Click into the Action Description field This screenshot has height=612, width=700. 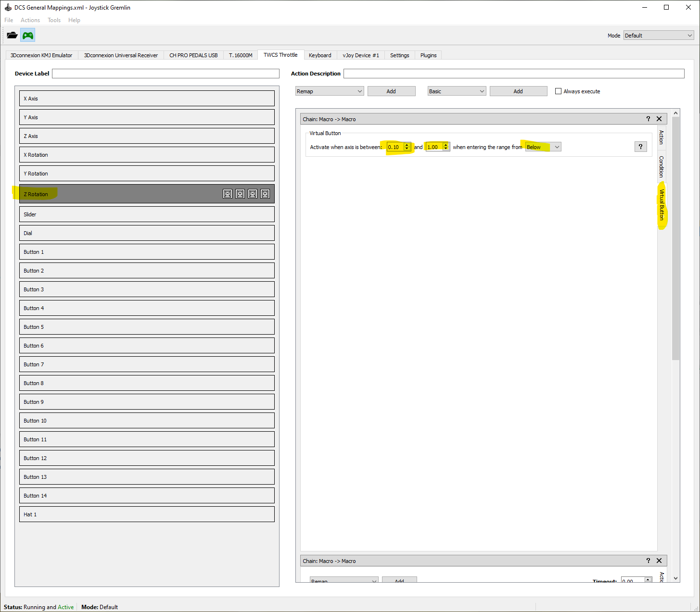(x=514, y=74)
